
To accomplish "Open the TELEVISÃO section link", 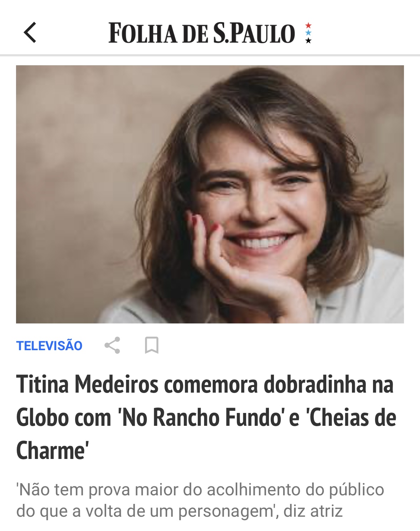I will tap(49, 346).
